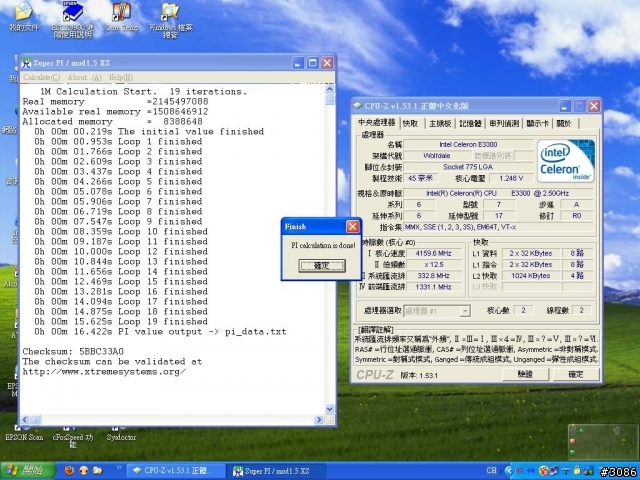Click the Super PI vertical scrollbar down arrow
Screen dimensions: 640x480
[x=330, y=409]
